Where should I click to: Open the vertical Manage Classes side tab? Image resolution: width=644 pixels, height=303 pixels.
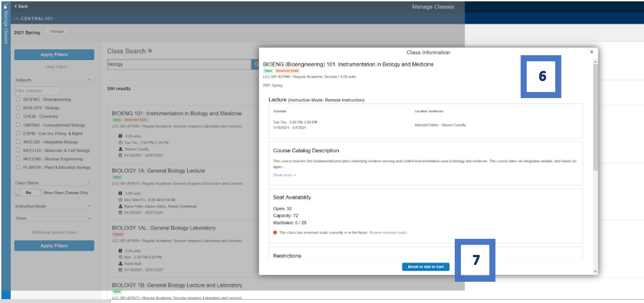[6, 25]
